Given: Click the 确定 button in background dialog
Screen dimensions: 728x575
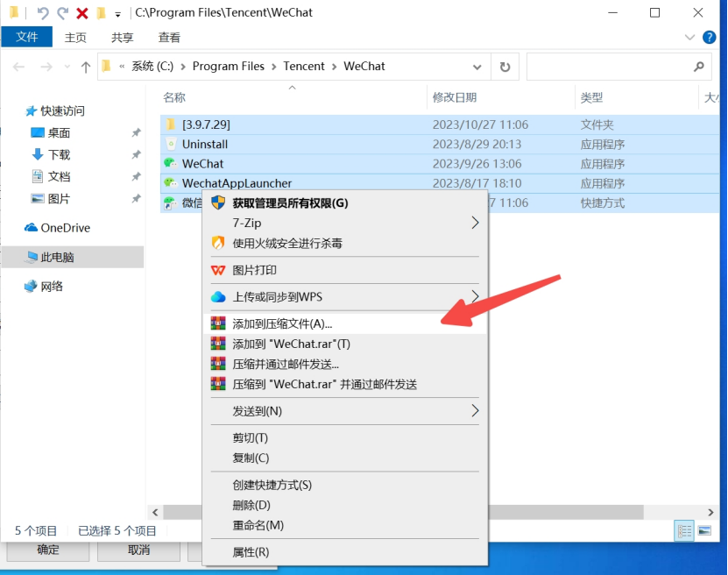Looking at the screenshot, I should click(48, 550).
